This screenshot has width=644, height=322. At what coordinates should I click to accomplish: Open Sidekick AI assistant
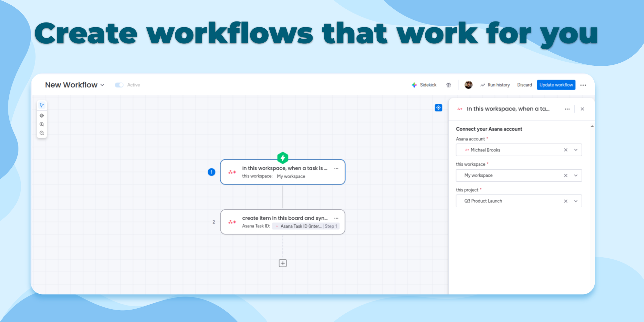[424, 85]
